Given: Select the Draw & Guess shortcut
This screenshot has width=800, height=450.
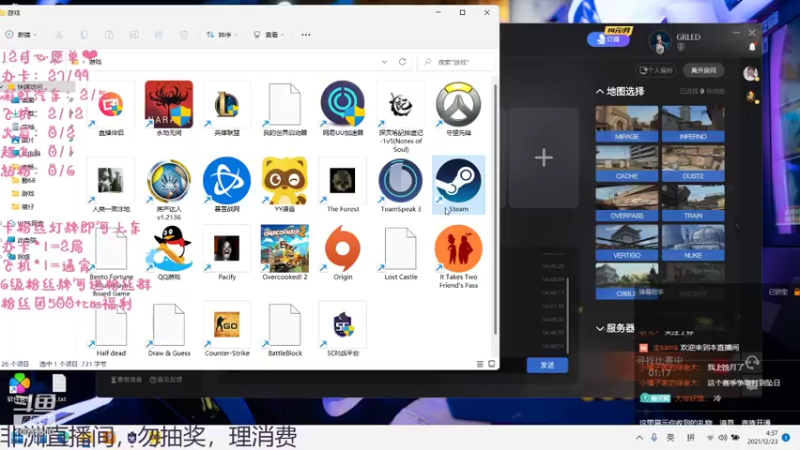Looking at the screenshot, I should 169,329.
